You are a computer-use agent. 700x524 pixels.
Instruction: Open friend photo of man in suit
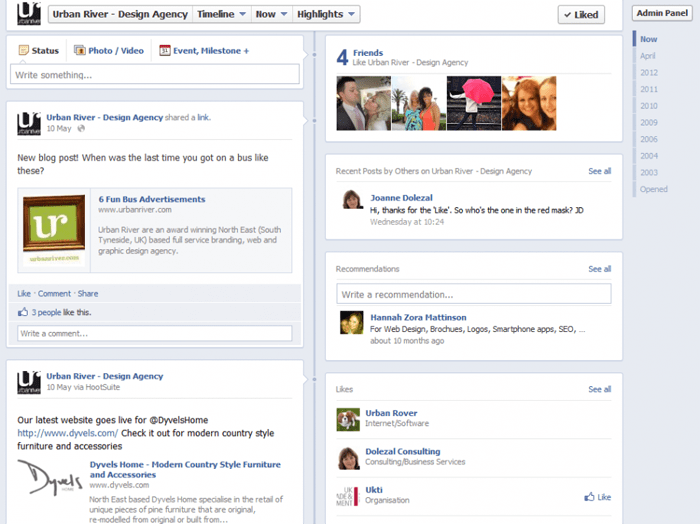[363, 103]
